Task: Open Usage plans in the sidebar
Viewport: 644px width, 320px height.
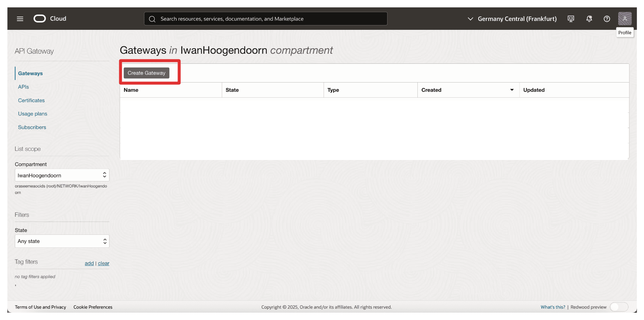Action: (32, 114)
